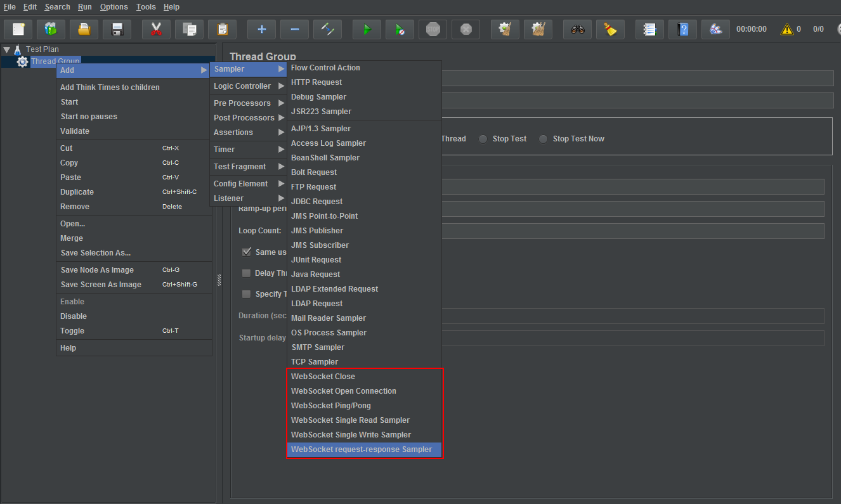Click the Test Plan flask icon
The height and width of the screenshot is (504, 841).
point(18,49)
